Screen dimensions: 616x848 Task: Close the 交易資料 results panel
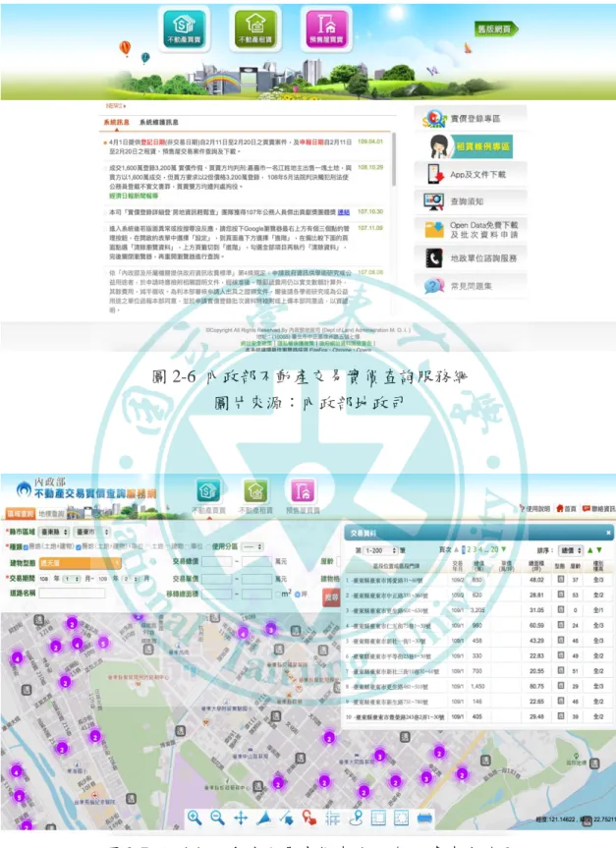click(608, 533)
